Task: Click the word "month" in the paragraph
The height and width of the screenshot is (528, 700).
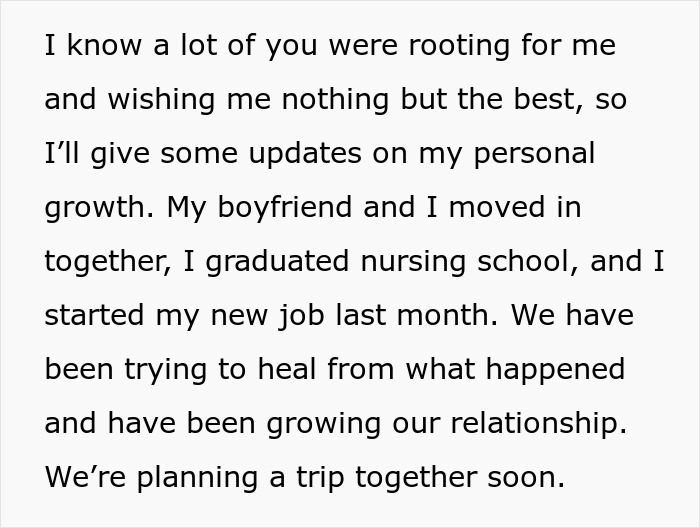Action: [443, 316]
